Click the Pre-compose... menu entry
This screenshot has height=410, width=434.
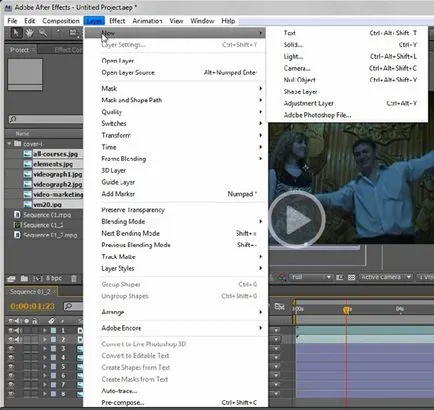point(123,402)
